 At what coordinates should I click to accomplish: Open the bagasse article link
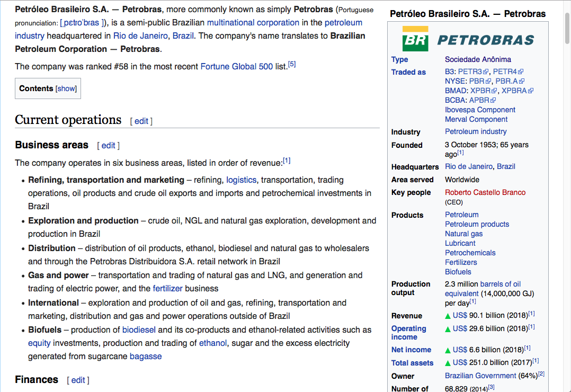click(x=146, y=356)
